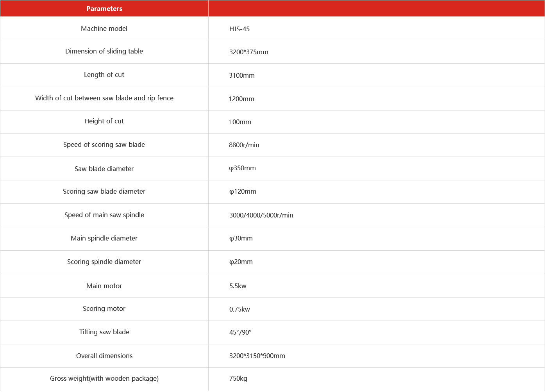
Task: Select the φ120mm scoring blade value
Action: [x=242, y=191]
